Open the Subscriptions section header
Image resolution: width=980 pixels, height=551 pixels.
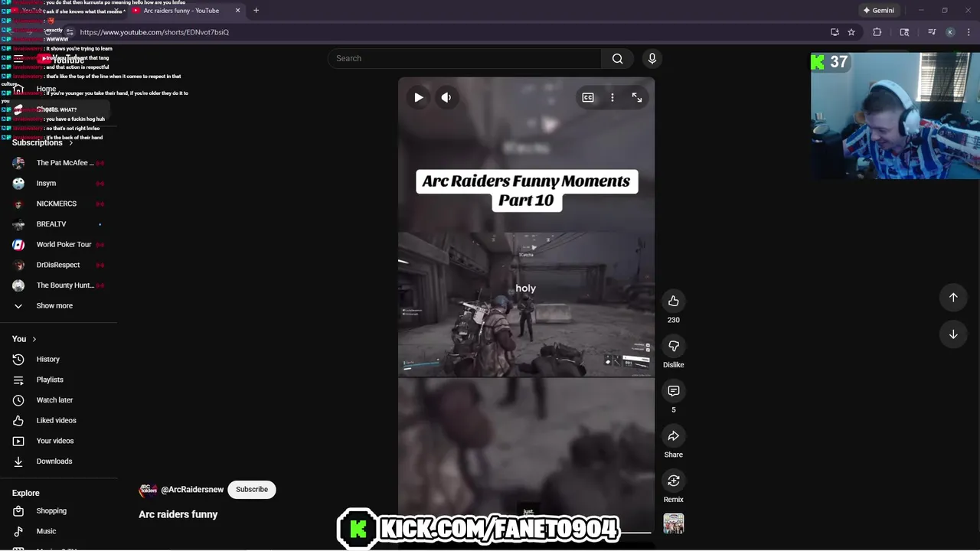pyautogui.click(x=43, y=143)
